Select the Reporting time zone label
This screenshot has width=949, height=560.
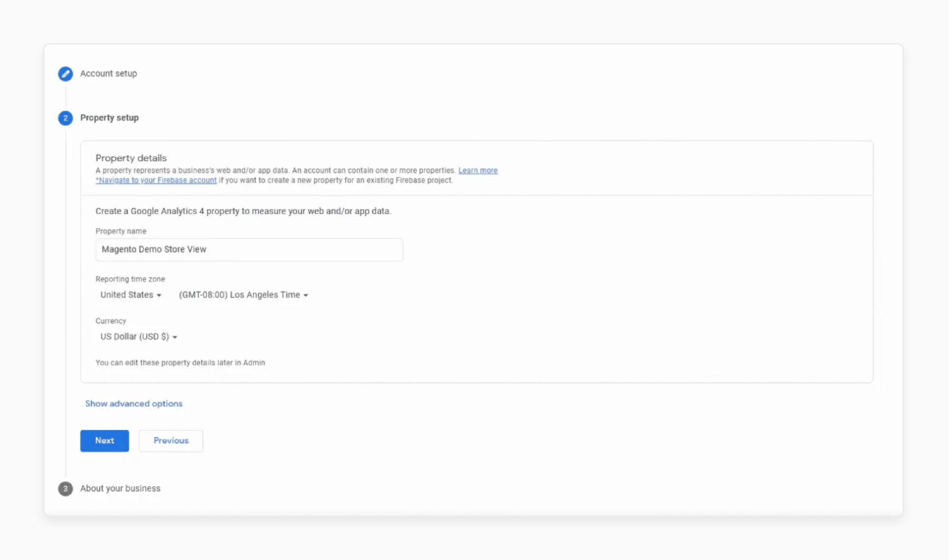[130, 279]
